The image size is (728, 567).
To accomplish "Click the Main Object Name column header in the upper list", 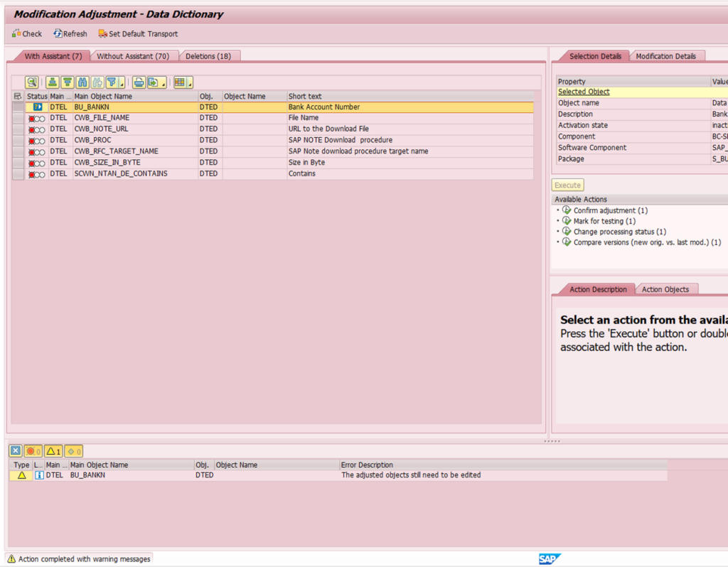I will click(136, 96).
